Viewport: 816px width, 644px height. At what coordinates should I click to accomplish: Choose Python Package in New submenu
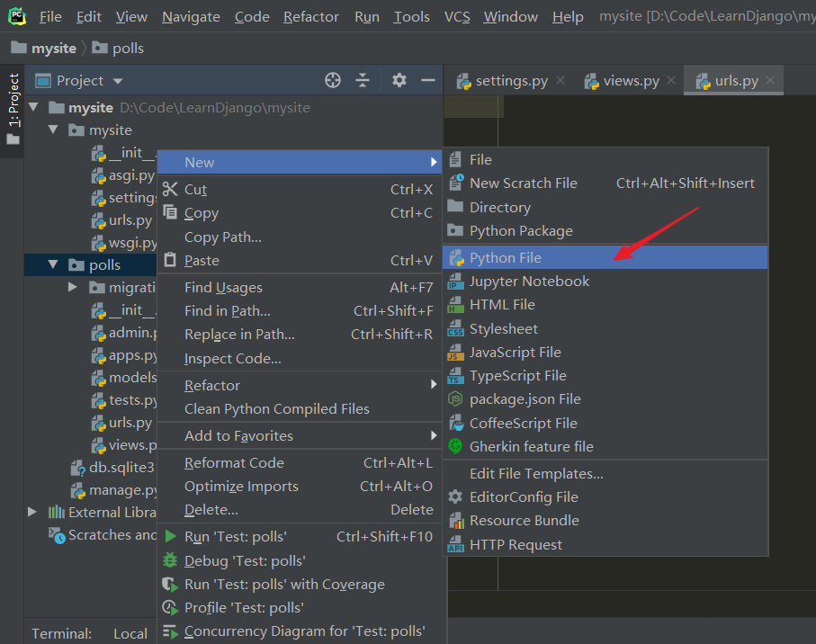605,230
